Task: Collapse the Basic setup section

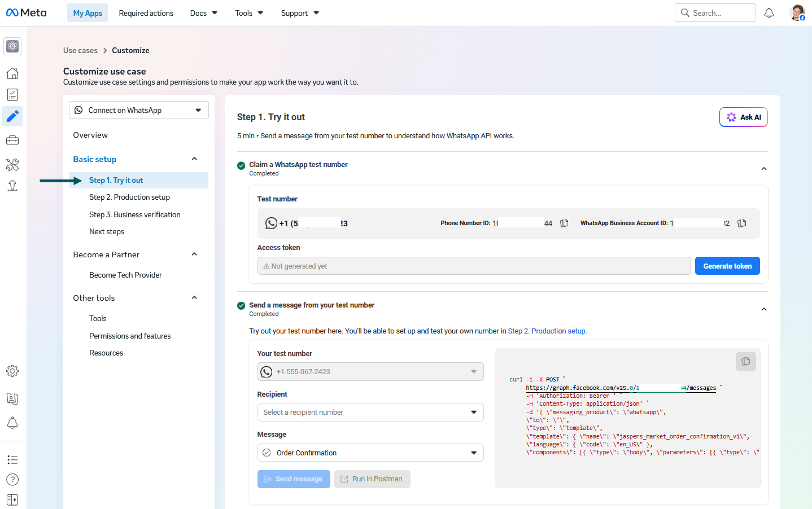Action: (x=194, y=159)
